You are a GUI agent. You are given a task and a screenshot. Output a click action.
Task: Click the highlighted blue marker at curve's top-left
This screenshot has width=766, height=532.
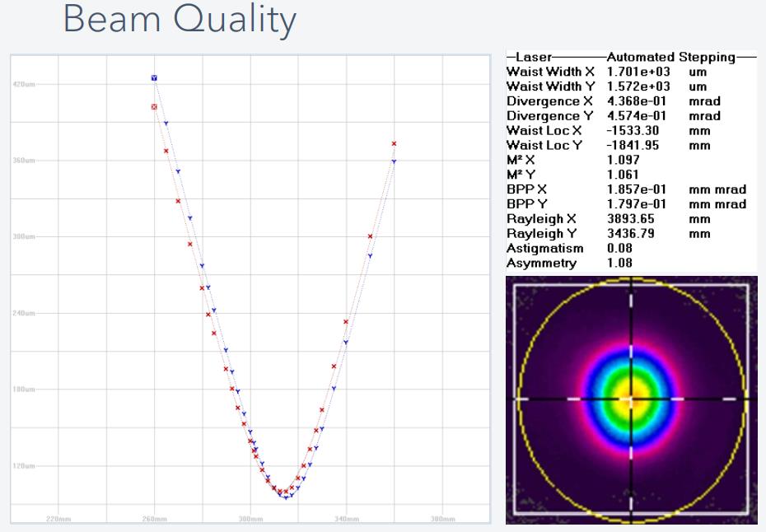click(x=154, y=77)
